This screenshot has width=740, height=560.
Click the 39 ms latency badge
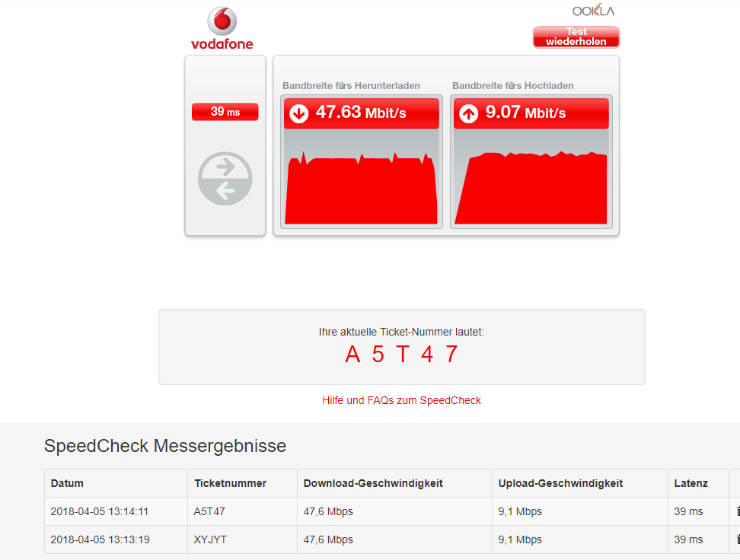click(225, 111)
